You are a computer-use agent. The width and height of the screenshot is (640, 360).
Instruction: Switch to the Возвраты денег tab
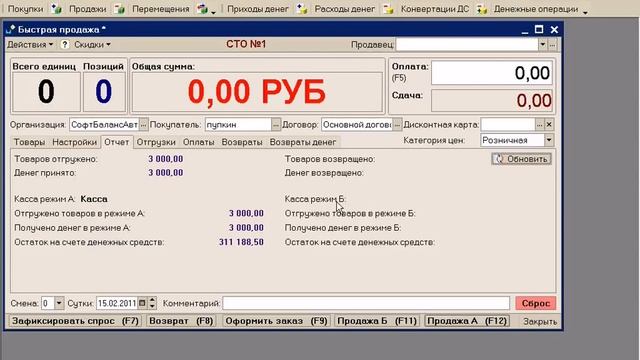pyautogui.click(x=303, y=142)
